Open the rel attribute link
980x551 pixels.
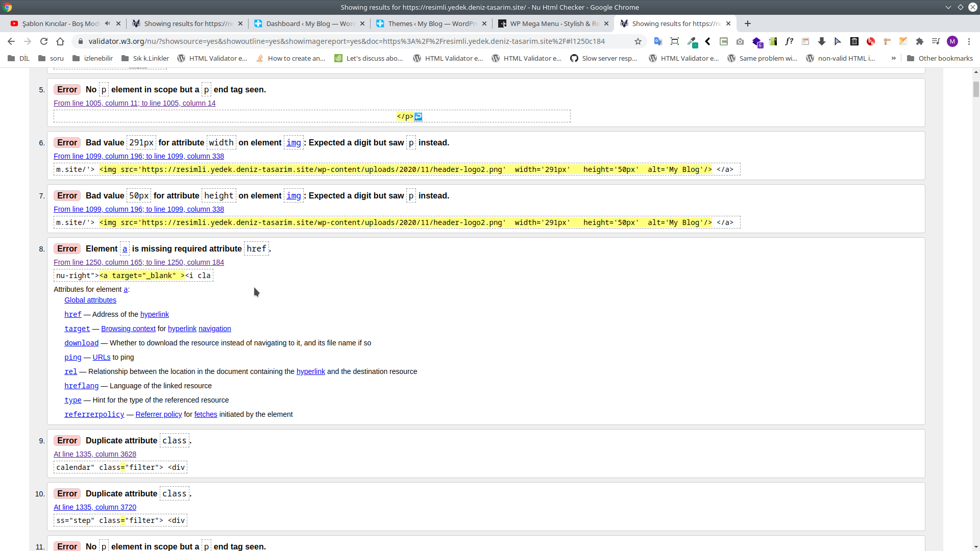point(71,371)
